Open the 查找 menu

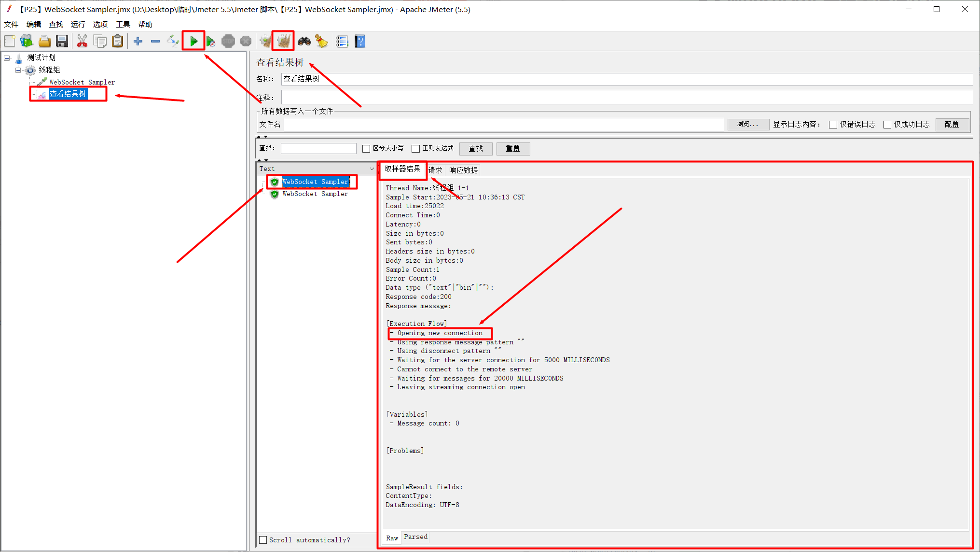[x=56, y=24]
